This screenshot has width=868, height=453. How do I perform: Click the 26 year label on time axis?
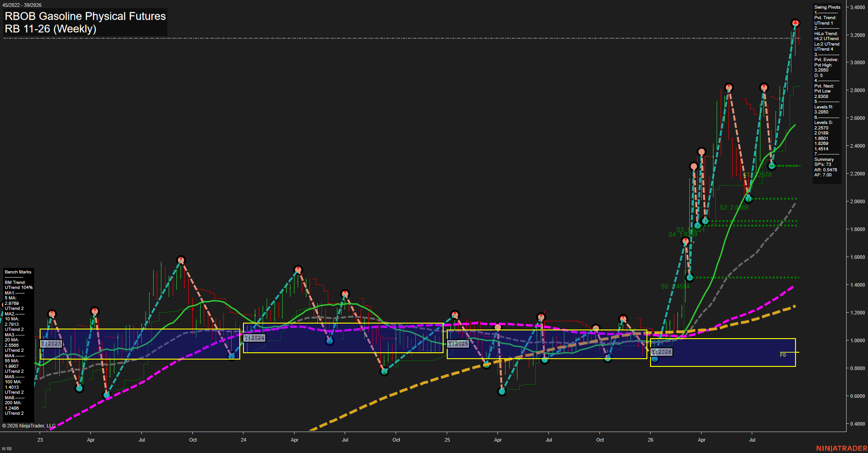(x=651, y=440)
